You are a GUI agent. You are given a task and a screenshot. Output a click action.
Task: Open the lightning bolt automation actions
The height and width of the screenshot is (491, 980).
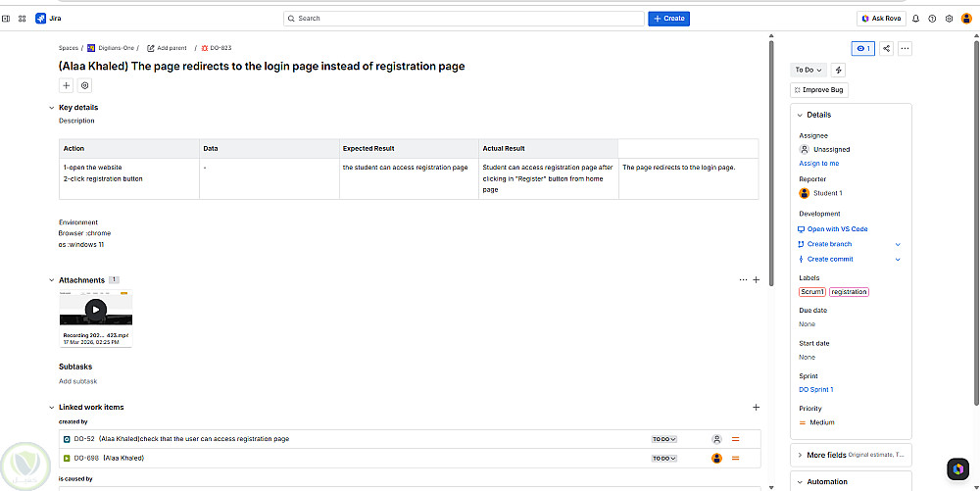pos(838,70)
